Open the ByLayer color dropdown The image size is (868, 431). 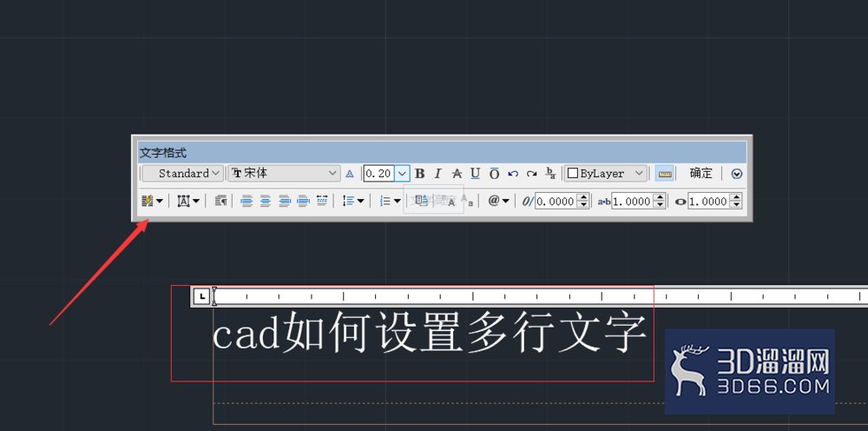[x=606, y=174]
